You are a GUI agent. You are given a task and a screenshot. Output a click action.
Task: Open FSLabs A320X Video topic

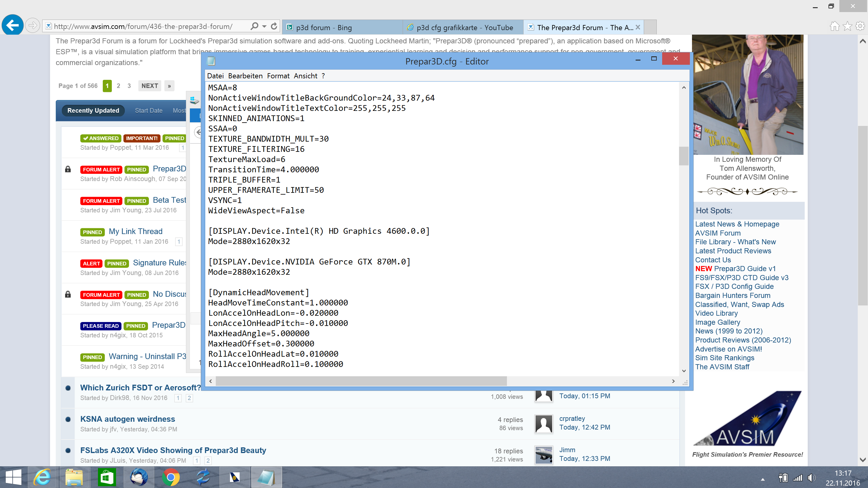tap(173, 450)
